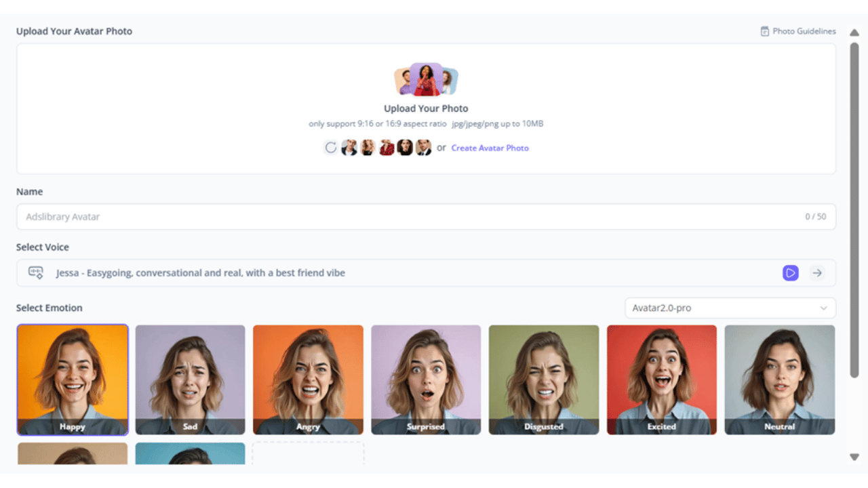Viewport: 868px width, 488px height.
Task: Click the Upload Your Avatar Photo heading
Action: (75, 31)
